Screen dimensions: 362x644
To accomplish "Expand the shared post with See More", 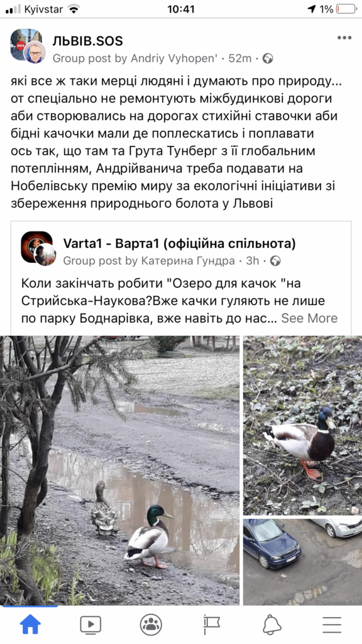I will pyautogui.click(x=309, y=318).
